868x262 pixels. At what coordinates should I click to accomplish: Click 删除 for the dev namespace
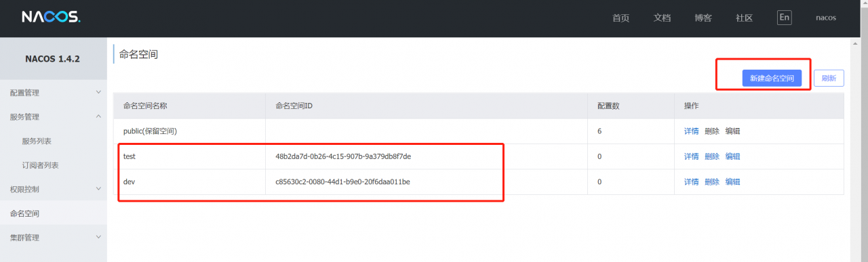[x=712, y=181]
